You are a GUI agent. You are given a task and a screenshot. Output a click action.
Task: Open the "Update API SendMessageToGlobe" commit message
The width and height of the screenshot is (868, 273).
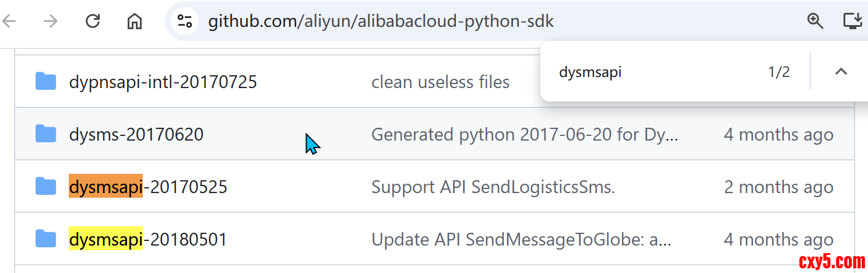click(x=522, y=240)
